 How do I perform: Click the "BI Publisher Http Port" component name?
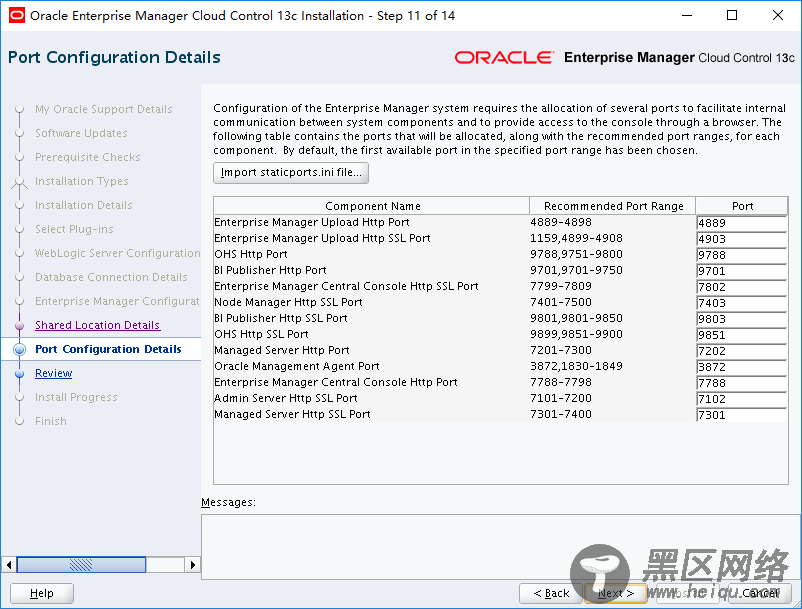click(x=270, y=270)
